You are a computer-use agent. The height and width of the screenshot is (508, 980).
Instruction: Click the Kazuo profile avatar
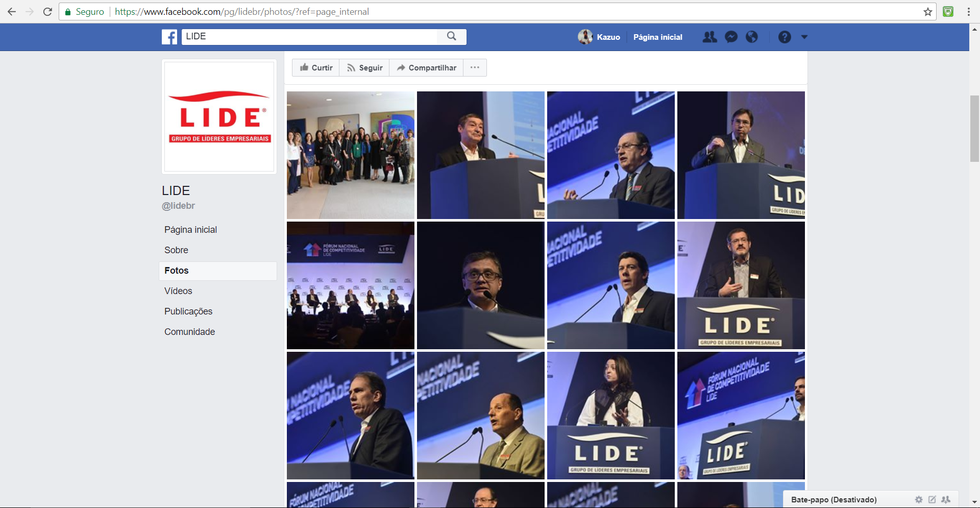pos(585,37)
